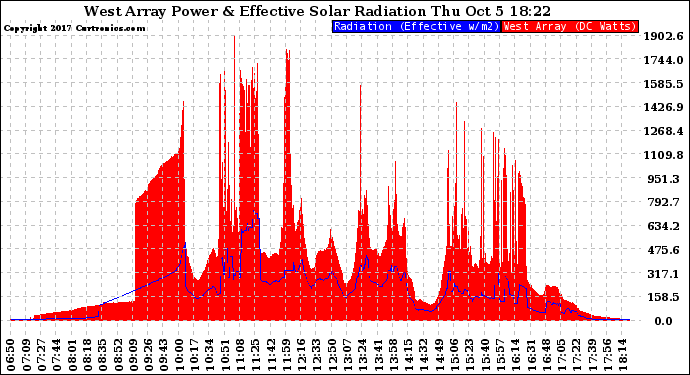Click the 12:33 time label
690x375 pixels.
tap(317, 355)
